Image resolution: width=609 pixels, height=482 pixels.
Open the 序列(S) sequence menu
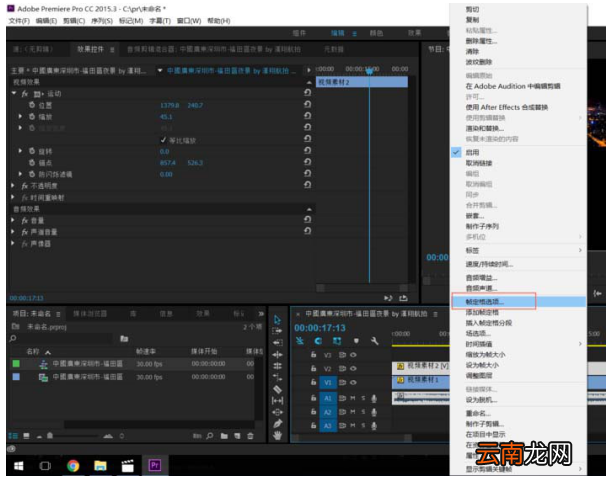(102, 21)
